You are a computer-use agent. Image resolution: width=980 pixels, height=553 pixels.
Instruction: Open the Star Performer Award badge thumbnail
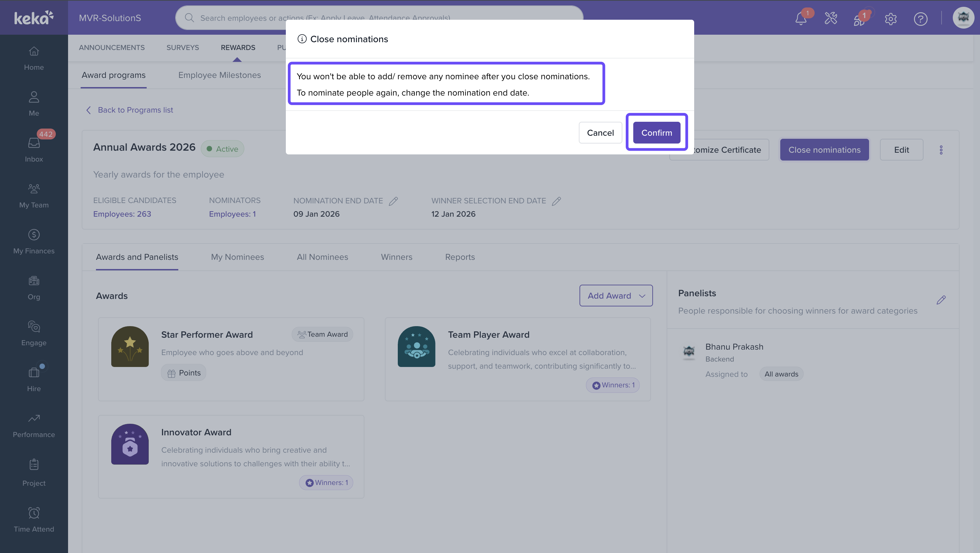(130, 347)
